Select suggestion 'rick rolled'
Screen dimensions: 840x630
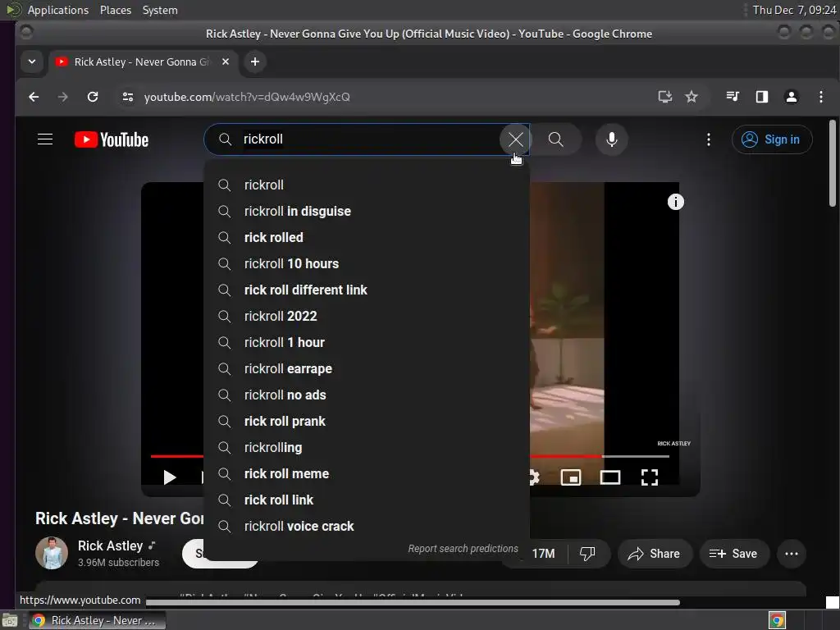point(367,237)
